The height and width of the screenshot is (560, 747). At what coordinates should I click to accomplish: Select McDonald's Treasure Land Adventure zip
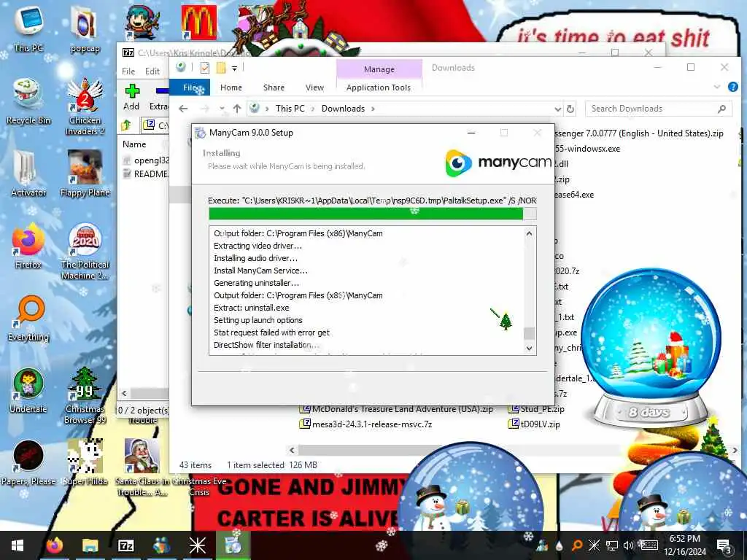point(396,409)
